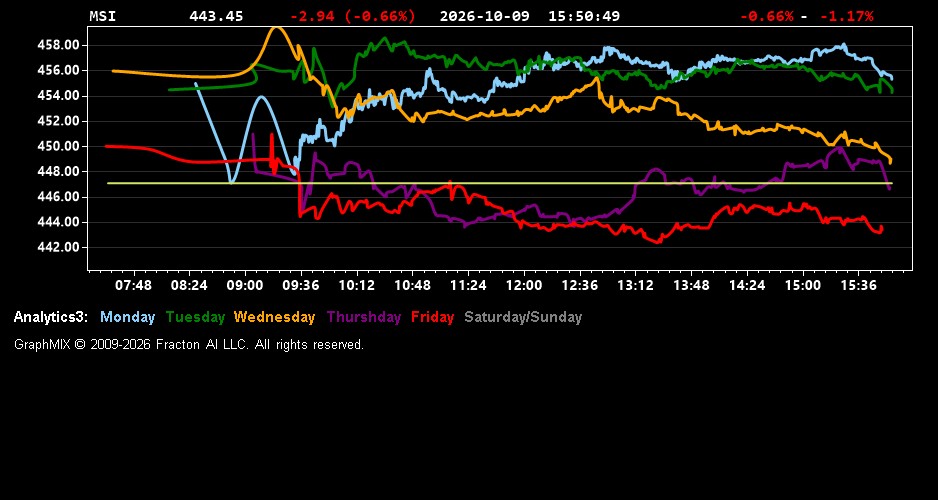This screenshot has width=938, height=500.
Task: Click the change value -2.94 (-0.66%)
Action: tap(352, 16)
